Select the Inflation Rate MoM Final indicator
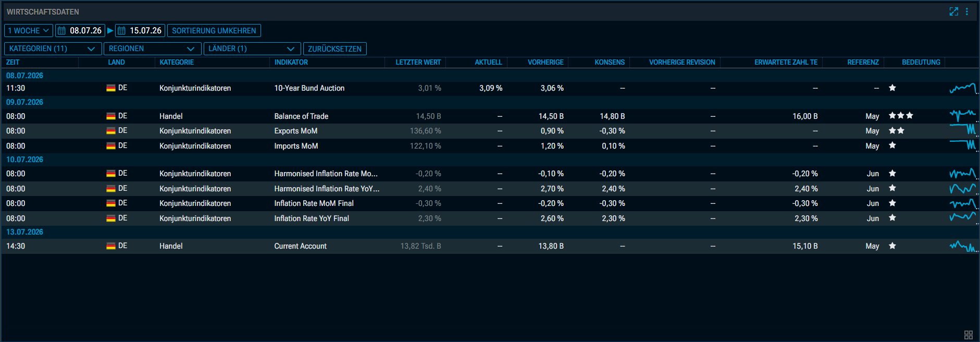 point(314,203)
